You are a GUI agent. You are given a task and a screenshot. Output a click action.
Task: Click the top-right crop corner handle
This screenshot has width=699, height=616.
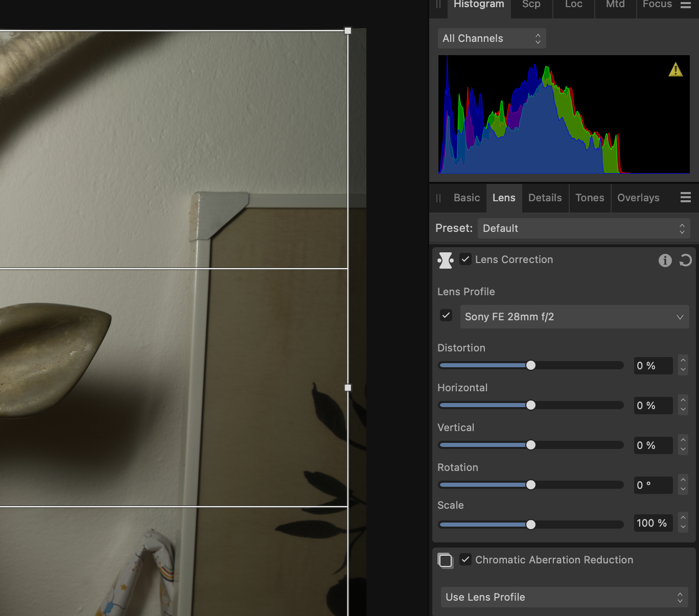click(348, 31)
